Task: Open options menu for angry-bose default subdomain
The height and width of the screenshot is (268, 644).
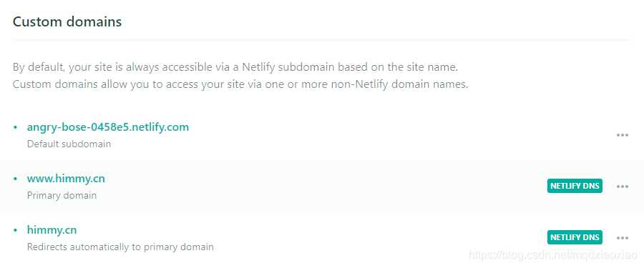Action: pos(623,136)
